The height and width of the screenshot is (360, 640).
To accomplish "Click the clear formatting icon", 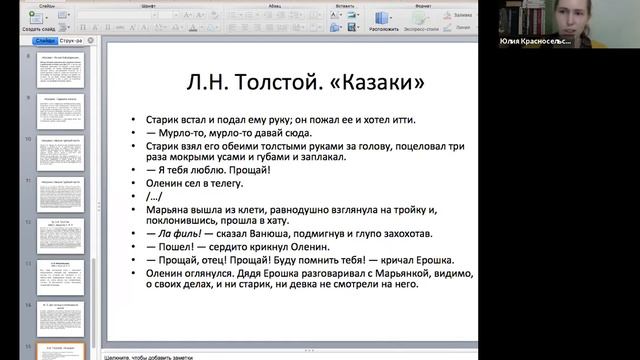I will [214, 15].
